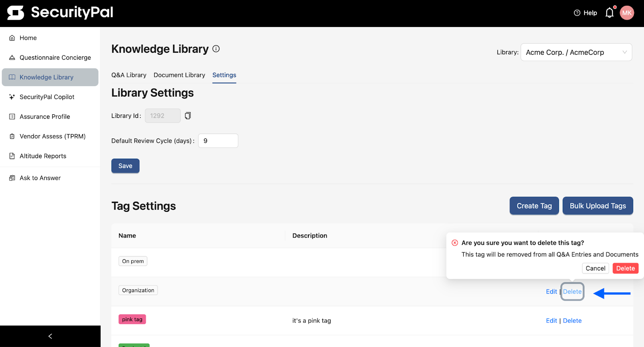Select the Settings tab
The width and height of the screenshot is (644, 347).
pos(224,75)
